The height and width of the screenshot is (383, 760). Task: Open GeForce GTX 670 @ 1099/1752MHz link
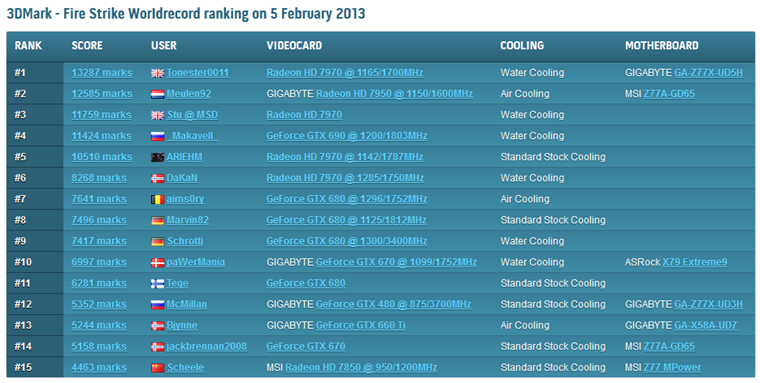(x=396, y=262)
